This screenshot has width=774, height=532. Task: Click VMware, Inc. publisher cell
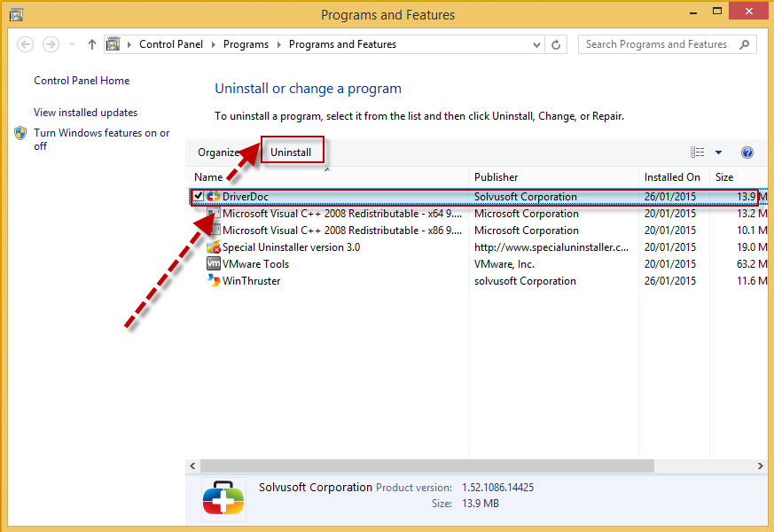pos(504,263)
